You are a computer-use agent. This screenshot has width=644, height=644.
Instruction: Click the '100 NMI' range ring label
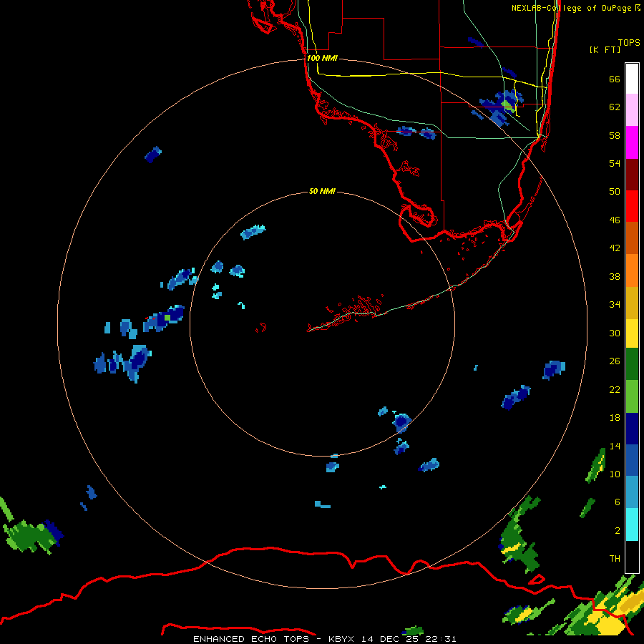(322, 58)
